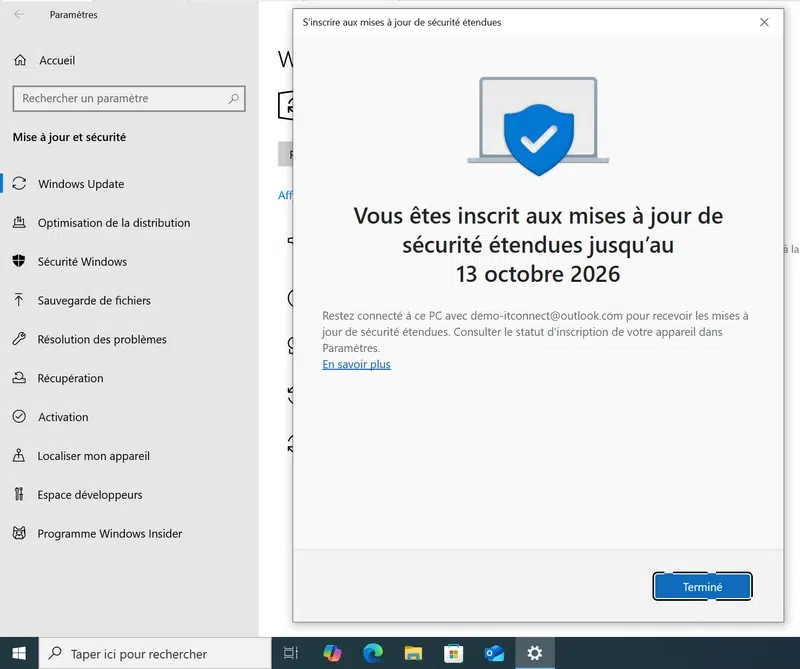The height and width of the screenshot is (669, 800).
Task: Click the Optimisation de la distribution icon
Action: pos(19,222)
